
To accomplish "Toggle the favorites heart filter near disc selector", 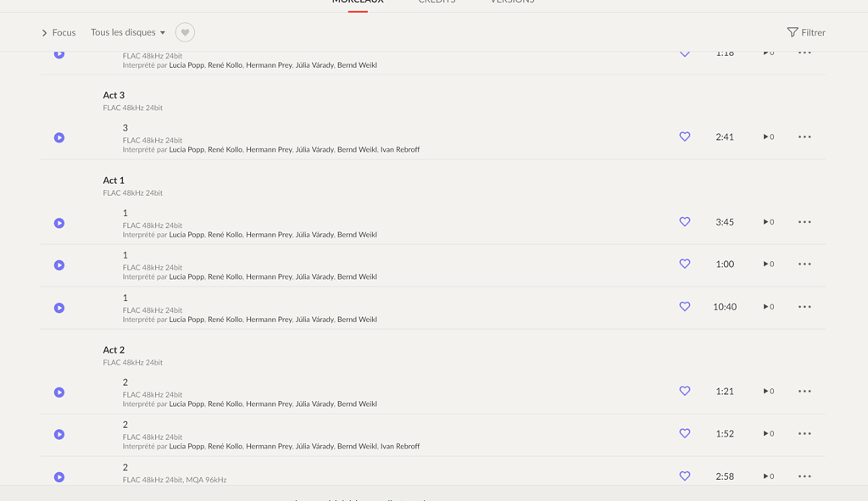I will [185, 32].
